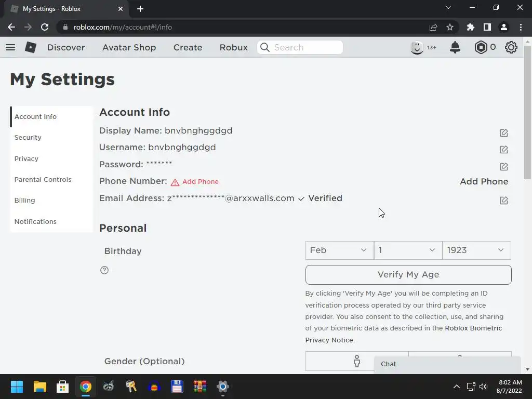Click the browser forward arrow

pos(28,27)
